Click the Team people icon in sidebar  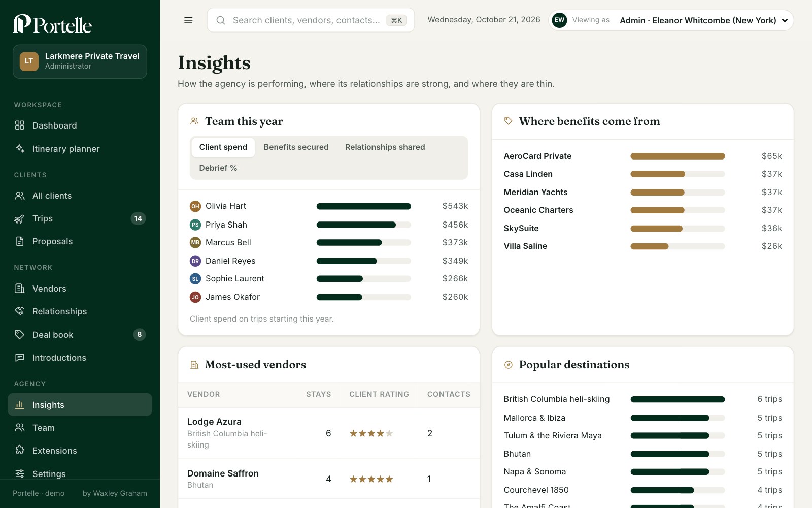pos(20,428)
